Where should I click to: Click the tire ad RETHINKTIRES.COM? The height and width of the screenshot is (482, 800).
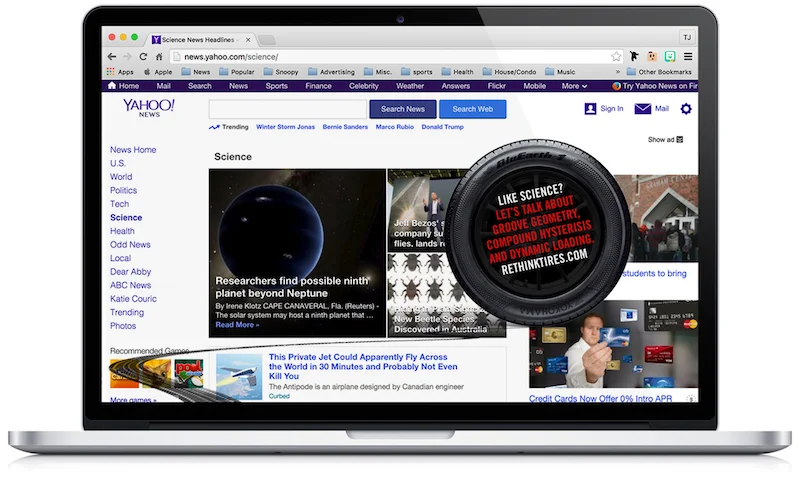point(544,262)
